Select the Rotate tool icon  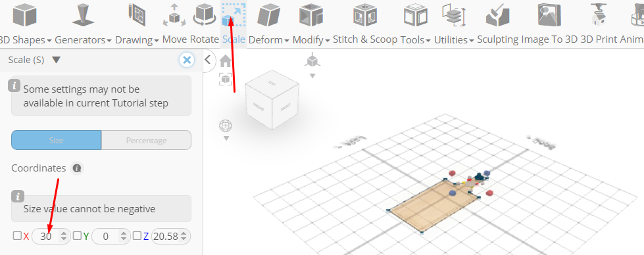(204, 15)
